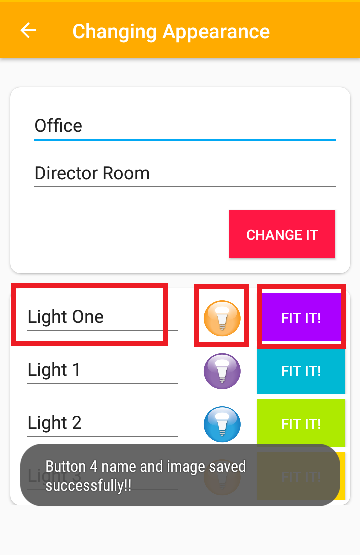This screenshot has height=555, width=361.
Task: Tap the lime green FIT IT! button
Action: (x=301, y=423)
